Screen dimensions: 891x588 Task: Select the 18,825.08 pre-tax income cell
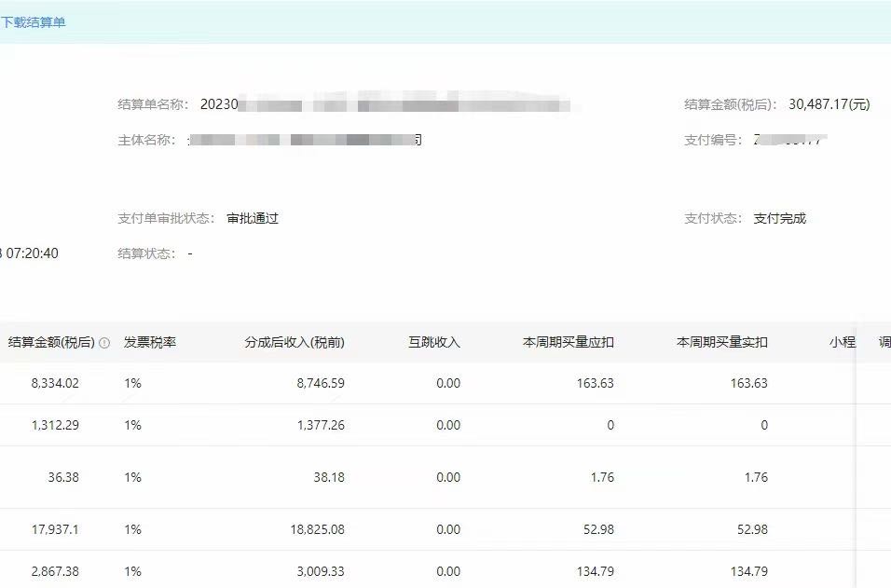pos(317,529)
